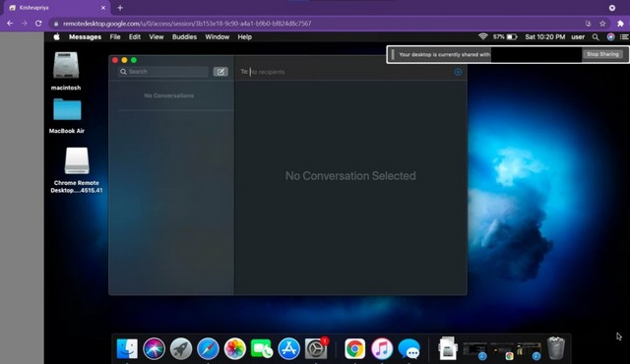This screenshot has height=364, width=630.
Task: Open Photos app in the dock
Action: pyautogui.click(x=234, y=348)
